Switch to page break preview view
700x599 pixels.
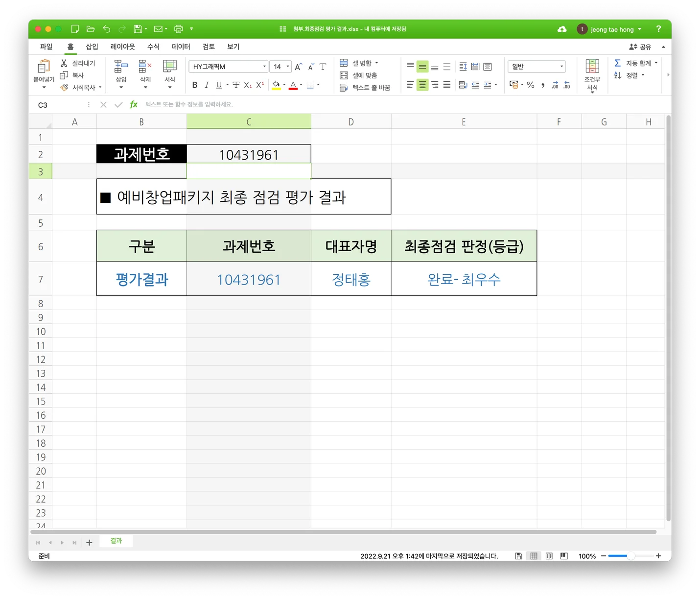[564, 556]
